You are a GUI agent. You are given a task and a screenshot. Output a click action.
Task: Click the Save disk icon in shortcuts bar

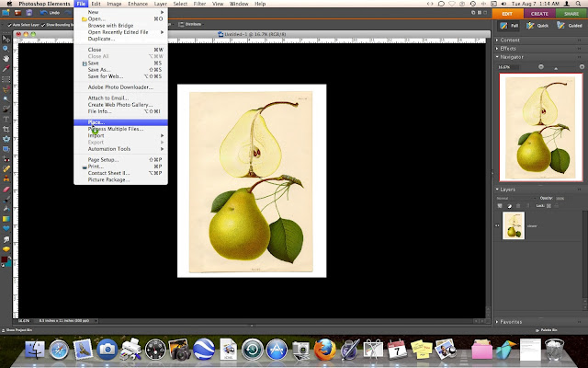28,13
